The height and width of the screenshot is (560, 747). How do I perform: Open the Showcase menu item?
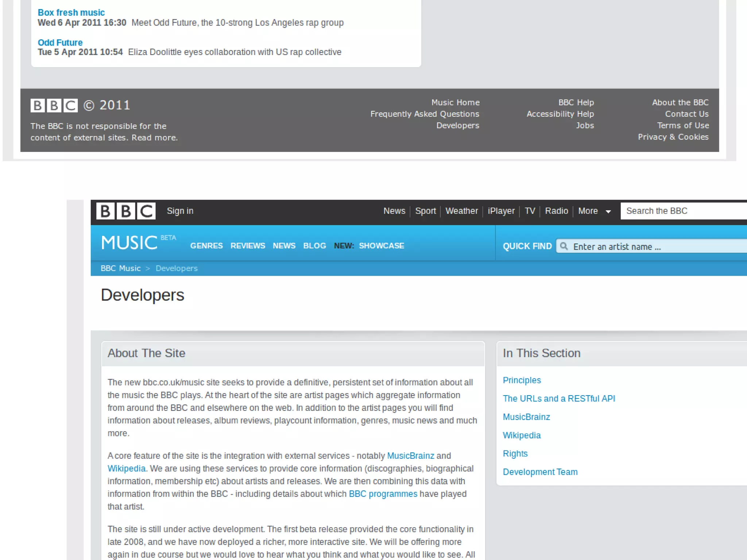pyautogui.click(x=382, y=246)
